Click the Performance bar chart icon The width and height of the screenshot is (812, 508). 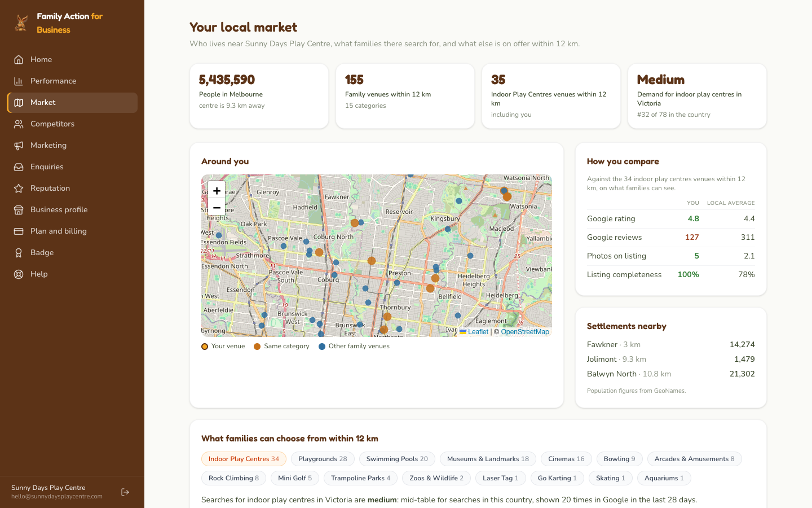[19, 81]
